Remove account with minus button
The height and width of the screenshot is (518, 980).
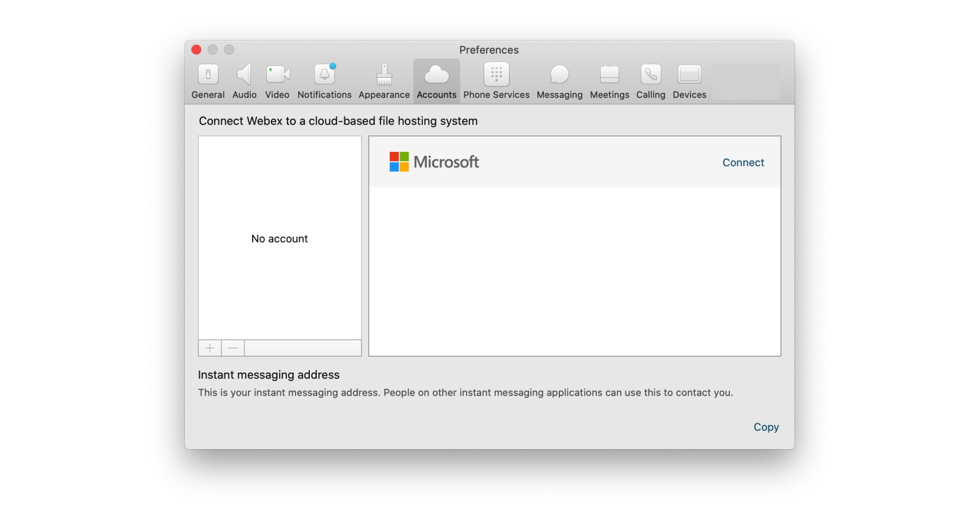[x=233, y=348]
